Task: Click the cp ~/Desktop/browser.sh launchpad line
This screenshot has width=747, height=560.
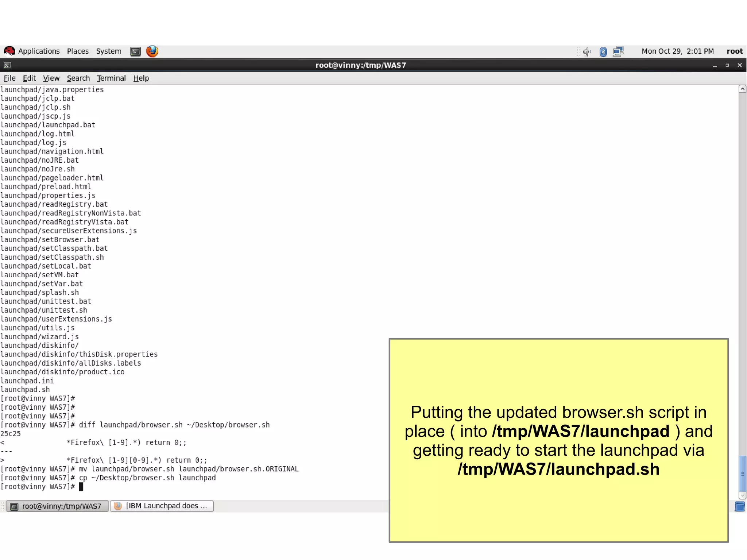Action: [108, 478]
